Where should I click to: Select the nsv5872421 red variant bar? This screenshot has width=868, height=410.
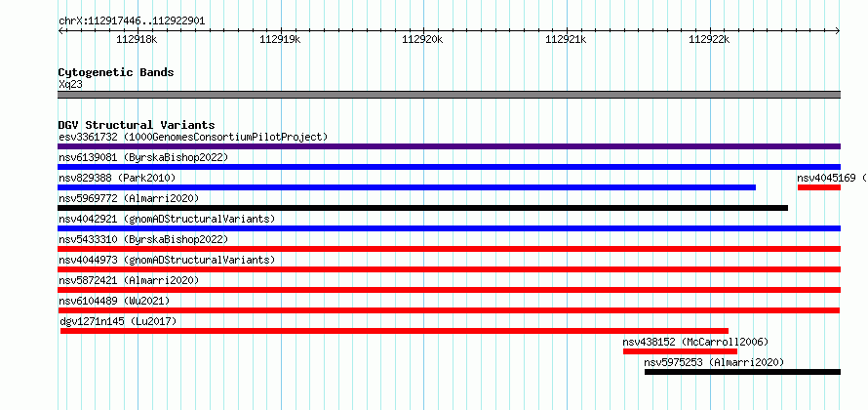tap(449, 290)
